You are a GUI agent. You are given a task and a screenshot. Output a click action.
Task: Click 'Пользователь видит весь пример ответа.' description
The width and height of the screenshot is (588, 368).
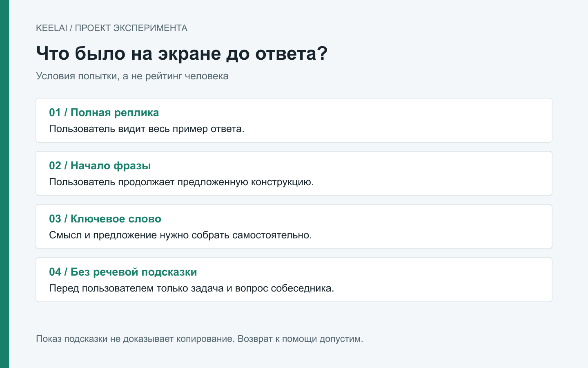pyautogui.click(x=147, y=129)
